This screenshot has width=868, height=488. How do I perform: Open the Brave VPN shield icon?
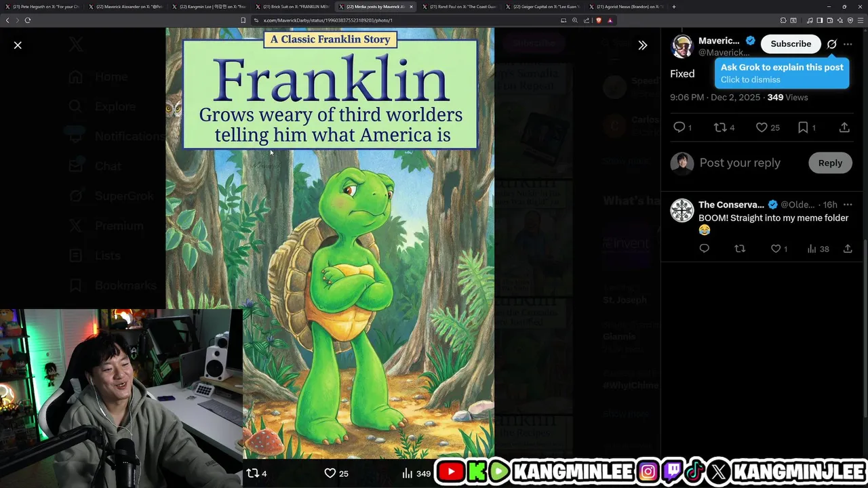tap(850, 20)
